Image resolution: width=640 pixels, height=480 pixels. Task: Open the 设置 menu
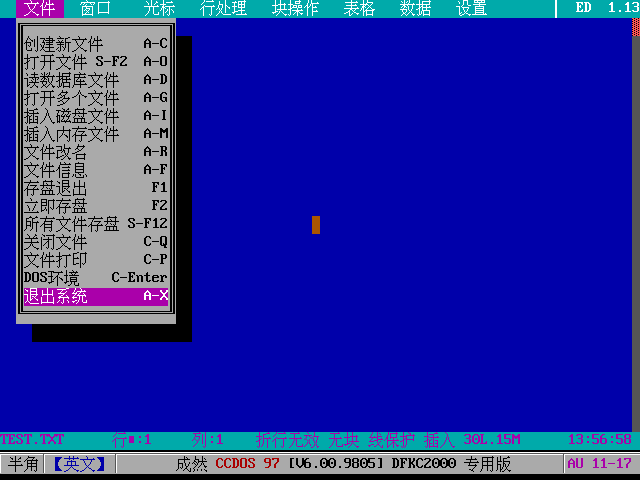[471, 9]
